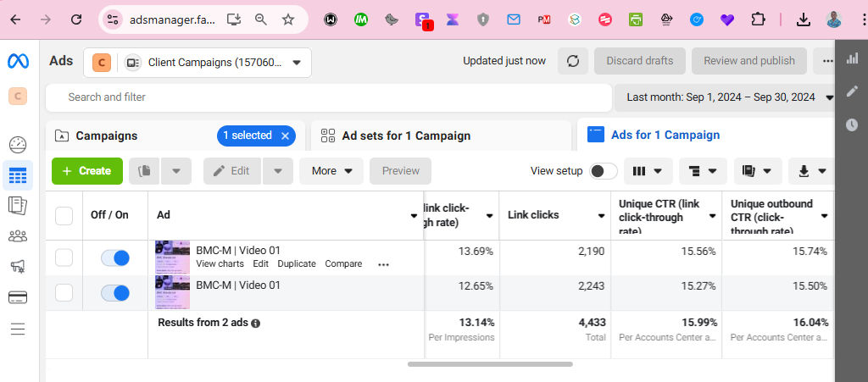This screenshot has width=868, height=382.
Task: Bookmark this page with the star icon
Action: 288,19
